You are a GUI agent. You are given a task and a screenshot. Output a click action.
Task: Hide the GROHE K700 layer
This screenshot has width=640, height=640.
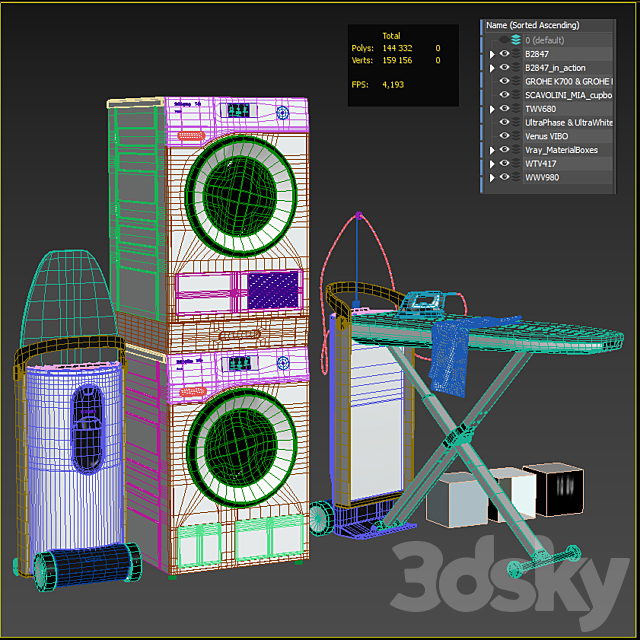[x=504, y=80]
